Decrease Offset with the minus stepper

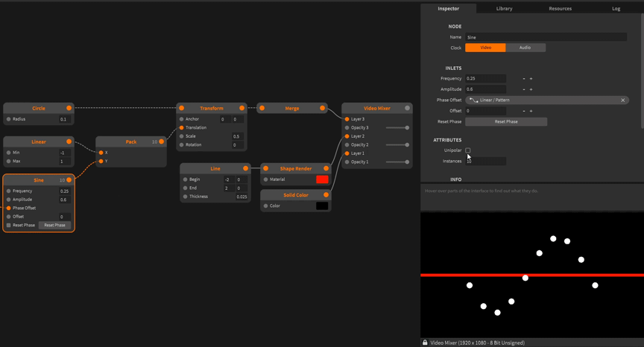[524, 111]
